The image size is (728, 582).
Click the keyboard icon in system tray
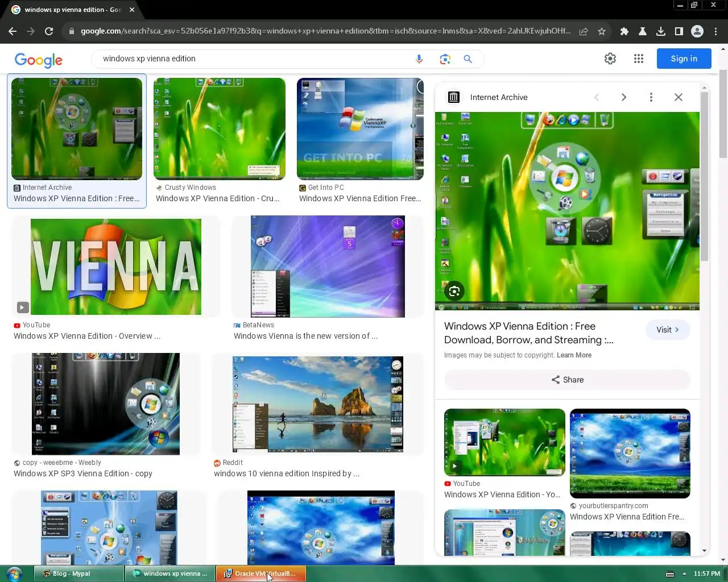670,573
